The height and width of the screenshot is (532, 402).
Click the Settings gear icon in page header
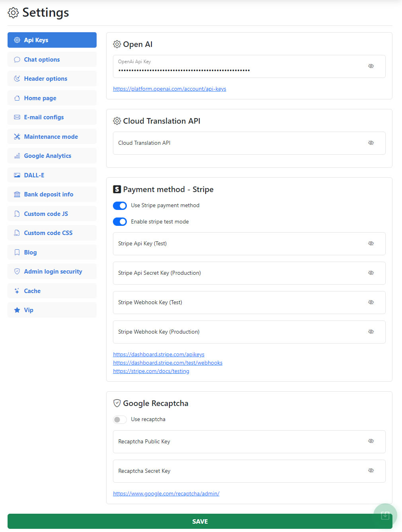click(x=13, y=13)
